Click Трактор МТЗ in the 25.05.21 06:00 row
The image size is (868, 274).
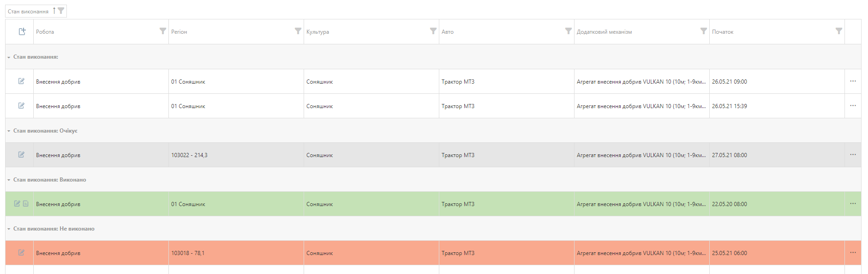pyautogui.click(x=458, y=253)
